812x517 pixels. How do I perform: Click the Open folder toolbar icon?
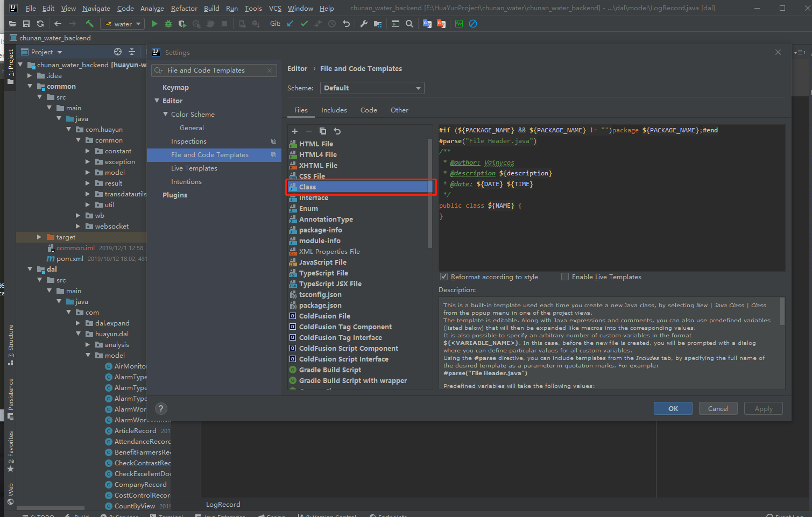(x=12, y=24)
